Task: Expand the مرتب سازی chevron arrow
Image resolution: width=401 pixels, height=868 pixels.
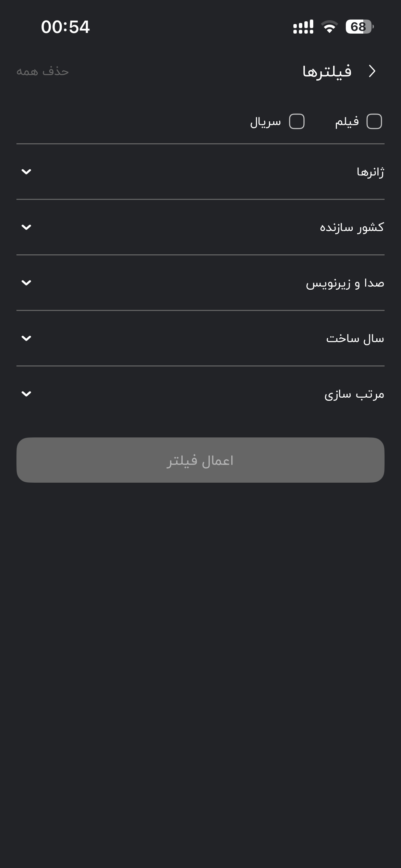Action: click(x=26, y=394)
